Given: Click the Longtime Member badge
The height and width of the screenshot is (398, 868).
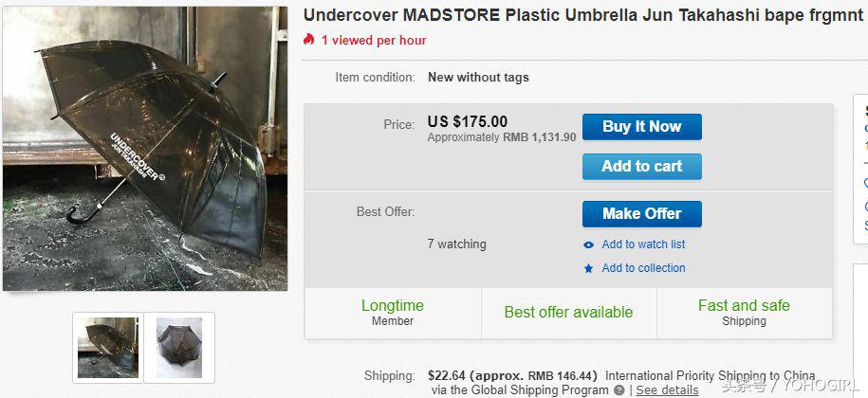Looking at the screenshot, I should tap(393, 313).
